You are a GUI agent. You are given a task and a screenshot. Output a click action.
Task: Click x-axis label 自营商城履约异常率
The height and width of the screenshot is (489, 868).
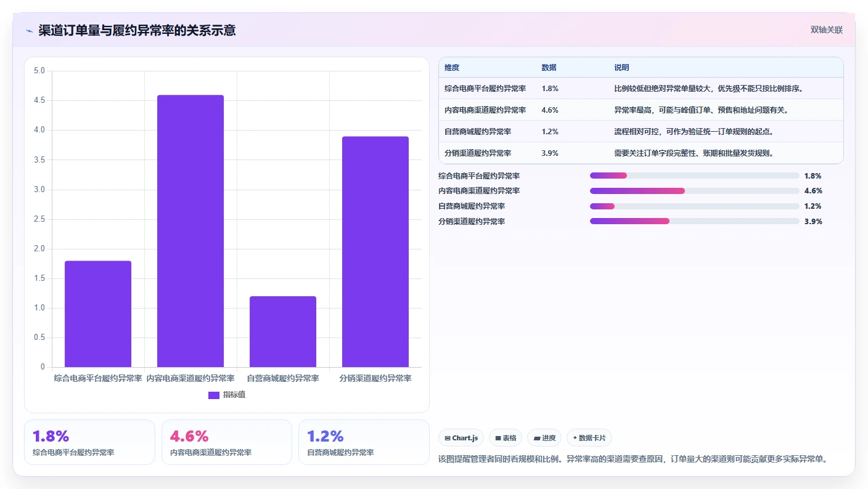click(283, 378)
